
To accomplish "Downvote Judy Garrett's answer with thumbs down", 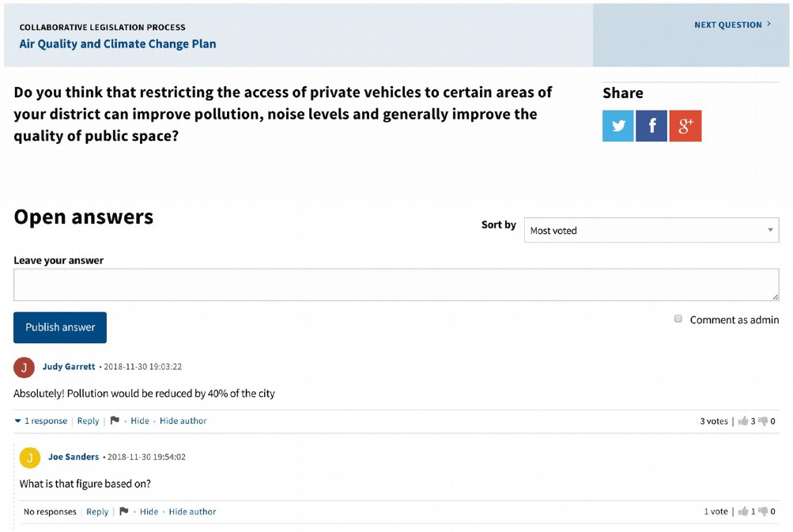I will tap(763, 421).
